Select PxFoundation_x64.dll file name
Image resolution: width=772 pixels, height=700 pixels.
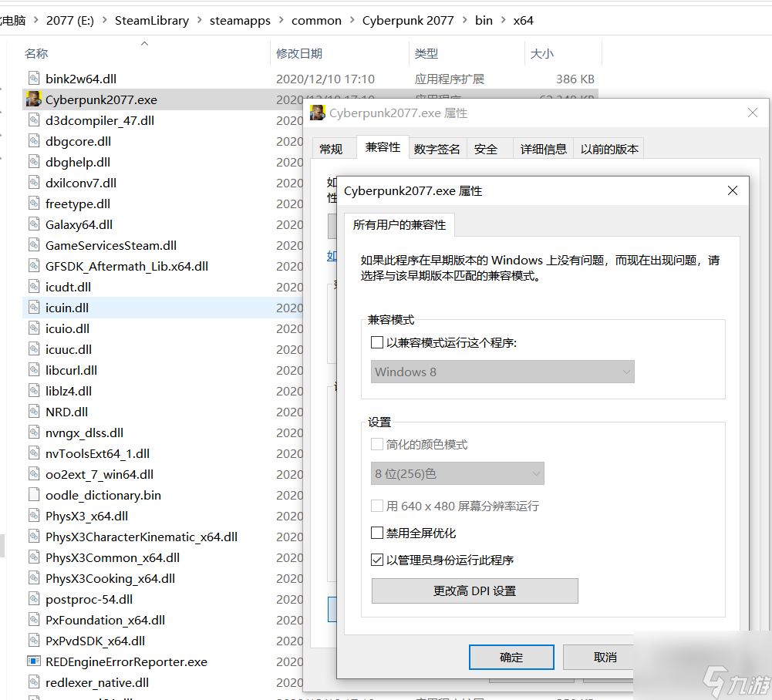105,620
